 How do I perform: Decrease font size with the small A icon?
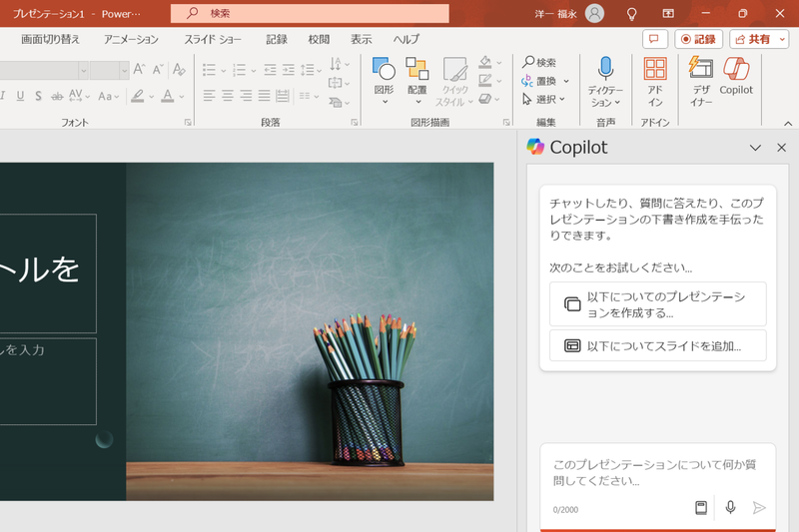158,69
